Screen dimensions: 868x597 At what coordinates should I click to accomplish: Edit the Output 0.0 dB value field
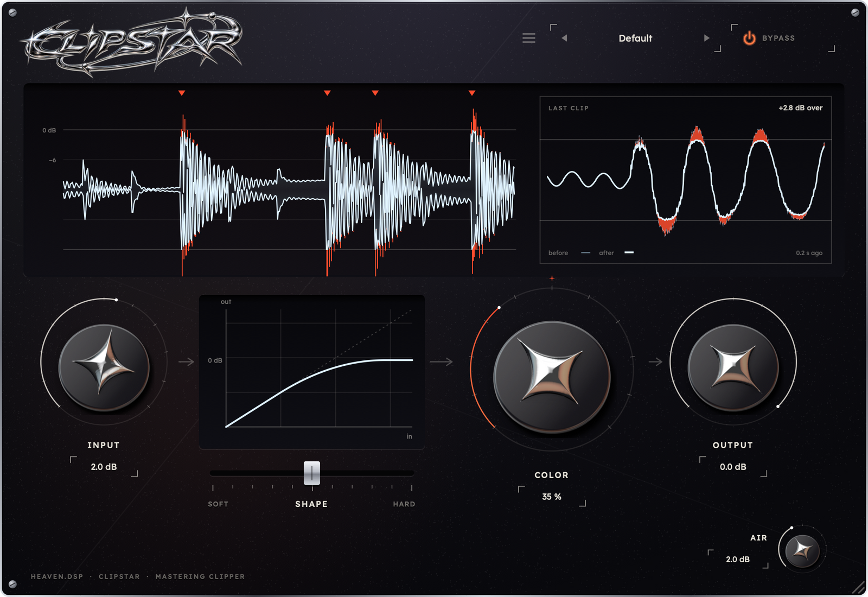(x=733, y=467)
